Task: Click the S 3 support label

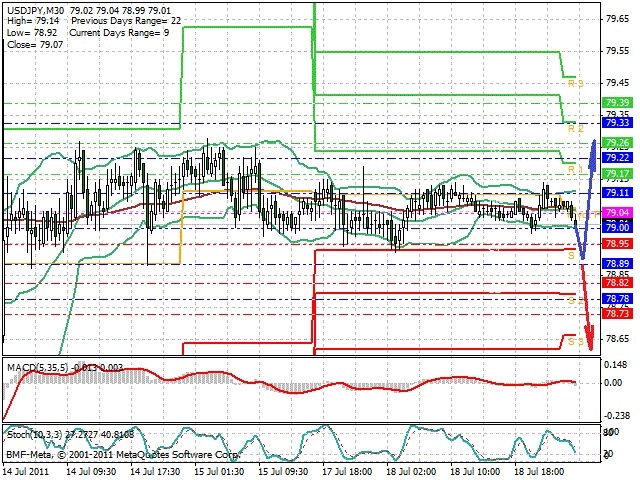Action: pyautogui.click(x=576, y=341)
